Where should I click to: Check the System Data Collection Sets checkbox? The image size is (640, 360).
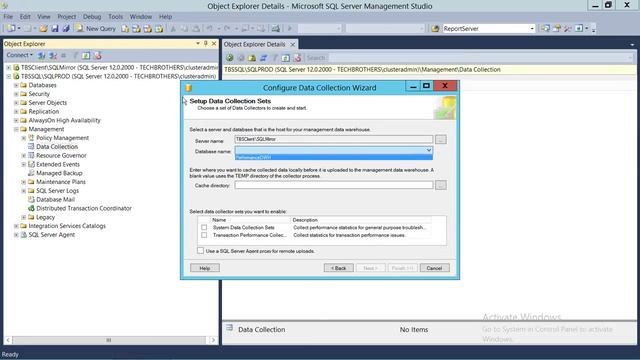point(204,227)
